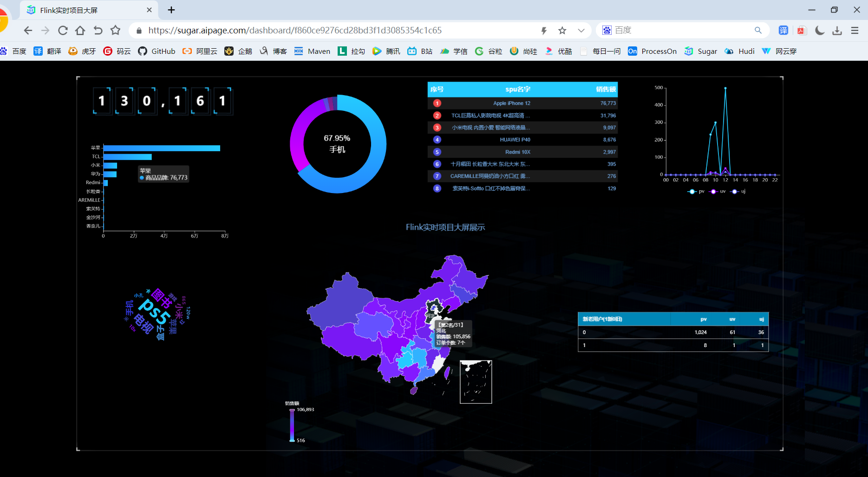
Task: Toggle night mode moon icon
Action: [x=820, y=31]
